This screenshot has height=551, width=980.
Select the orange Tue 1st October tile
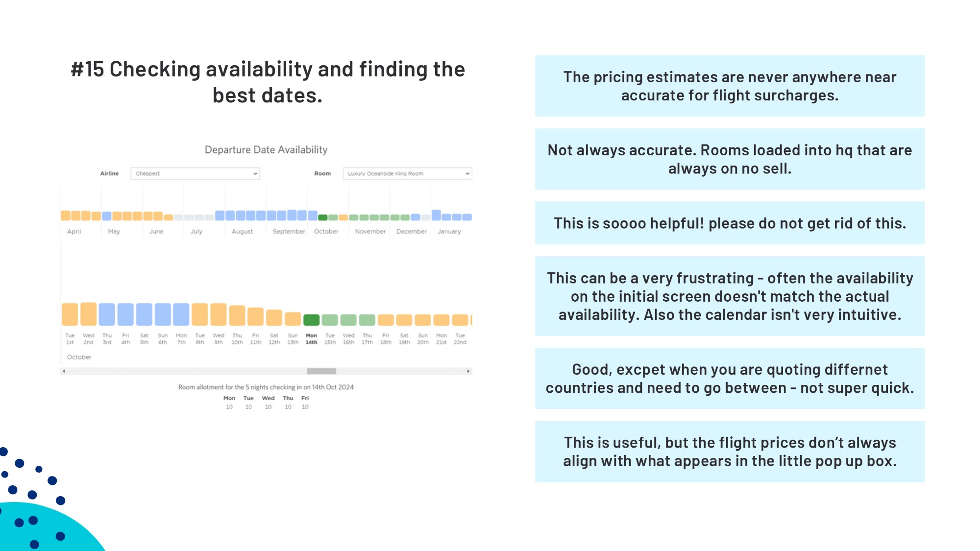tap(70, 315)
